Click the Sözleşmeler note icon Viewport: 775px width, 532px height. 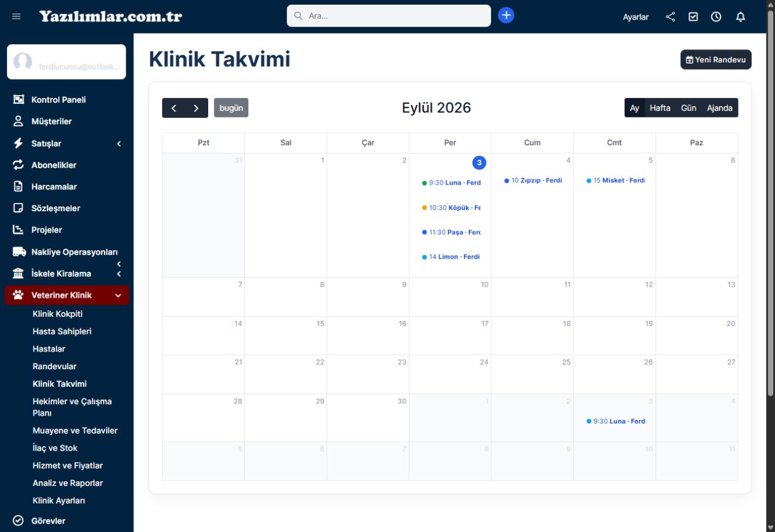(18, 208)
